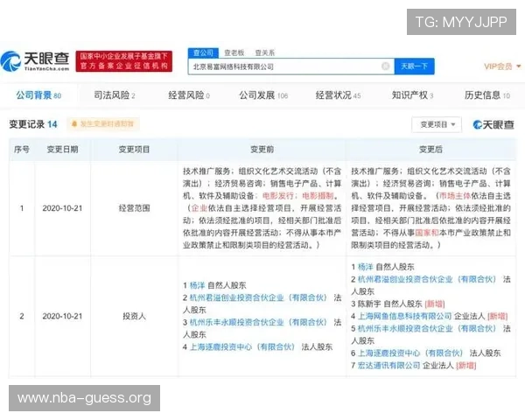Open 上海逐鹿投资中心 link in 变更后
The height and width of the screenshot is (420, 525).
(410, 353)
